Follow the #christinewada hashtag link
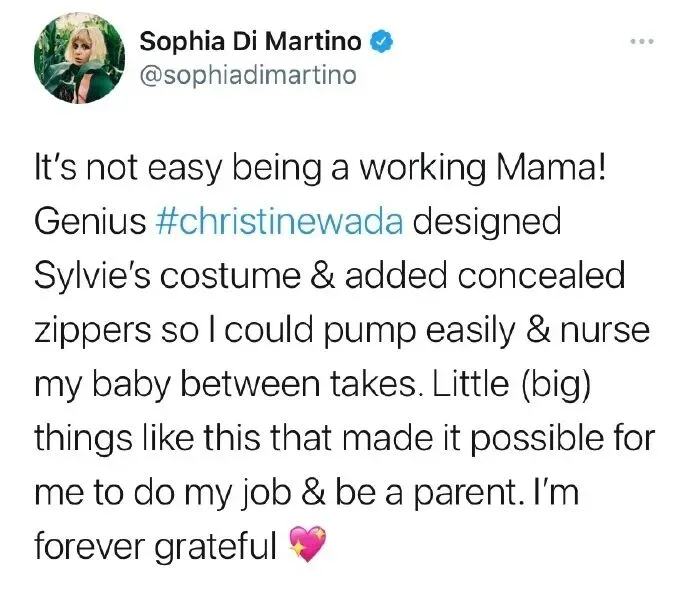 [280, 221]
